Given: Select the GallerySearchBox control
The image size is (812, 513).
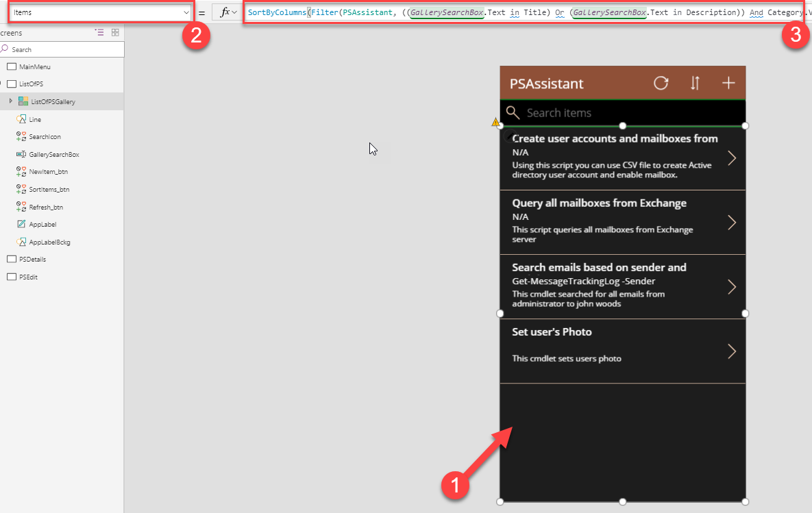Looking at the screenshot, I should point(54,154).
